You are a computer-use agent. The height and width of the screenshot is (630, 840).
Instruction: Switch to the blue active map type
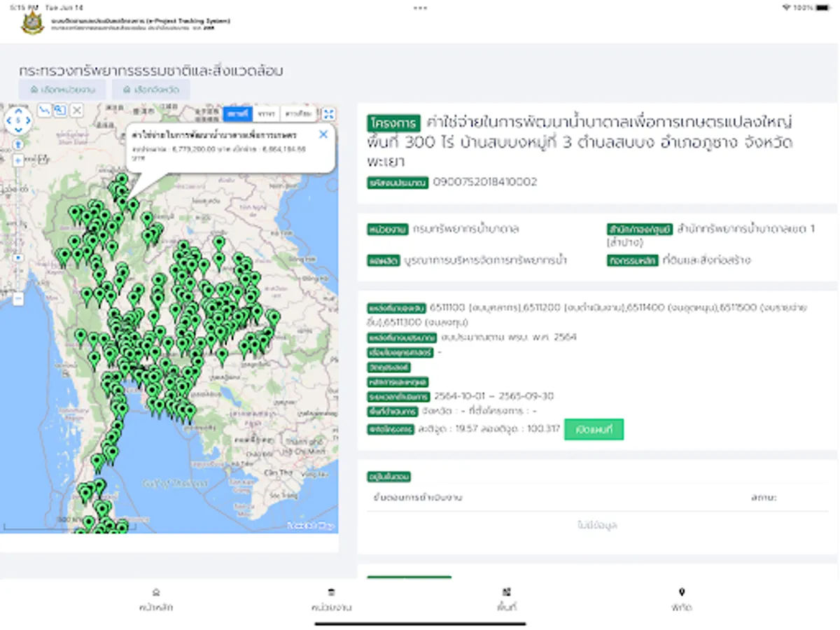(237, 113)
